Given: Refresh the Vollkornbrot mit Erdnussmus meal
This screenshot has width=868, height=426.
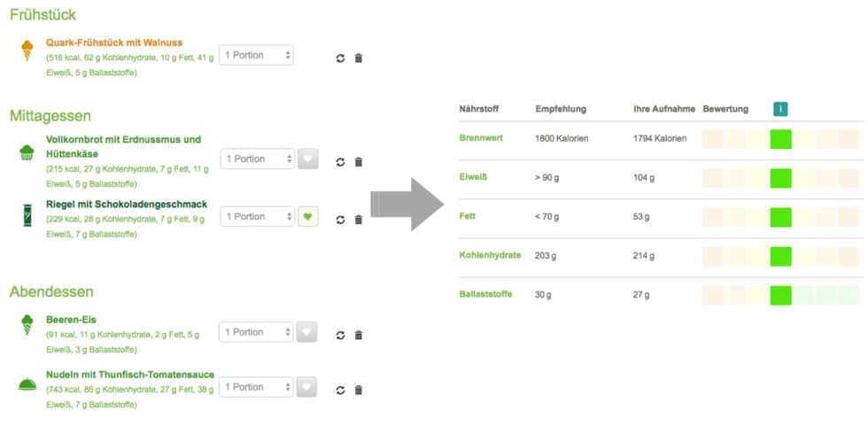Looking at the screenshot, I should point(340,162).
